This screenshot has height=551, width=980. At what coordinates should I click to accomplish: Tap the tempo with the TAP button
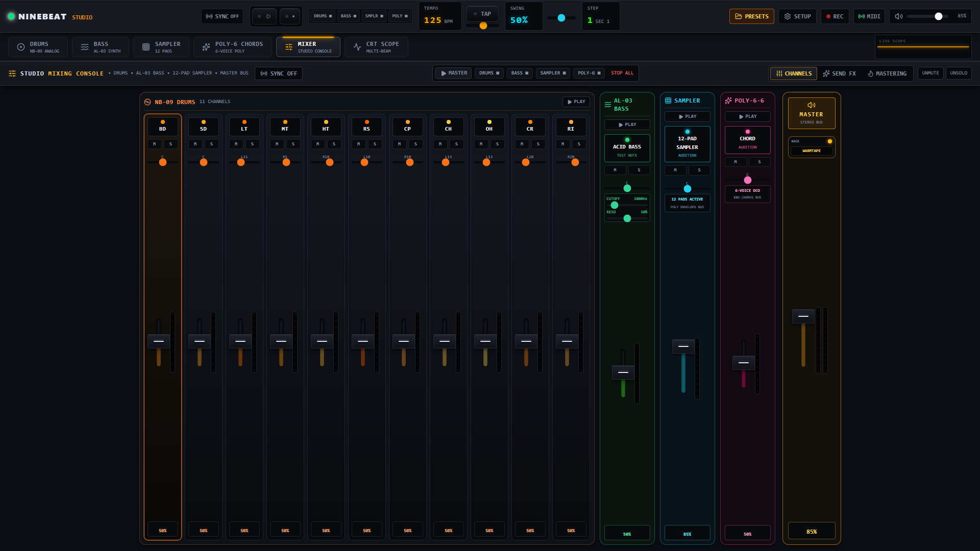click(482, 14)
